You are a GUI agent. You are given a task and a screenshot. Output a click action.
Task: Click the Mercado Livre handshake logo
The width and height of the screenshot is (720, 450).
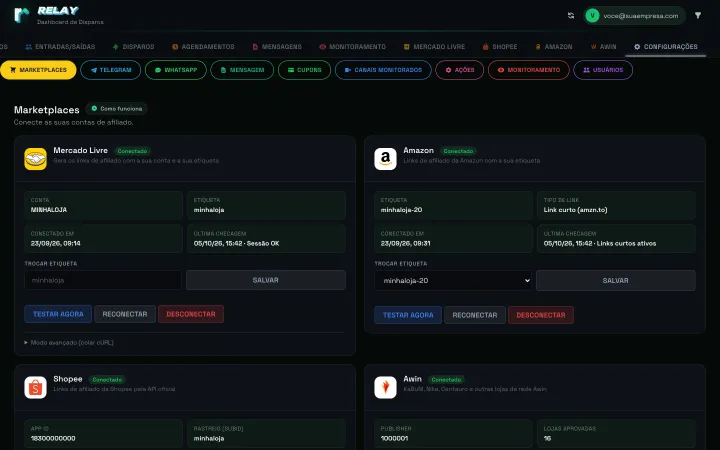point(35,159)
